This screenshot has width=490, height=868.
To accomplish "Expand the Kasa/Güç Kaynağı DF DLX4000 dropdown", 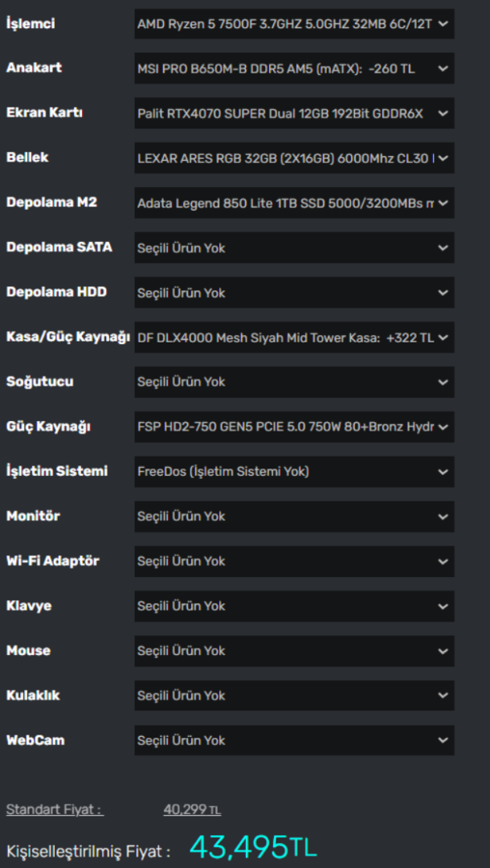I will [294, 337].
